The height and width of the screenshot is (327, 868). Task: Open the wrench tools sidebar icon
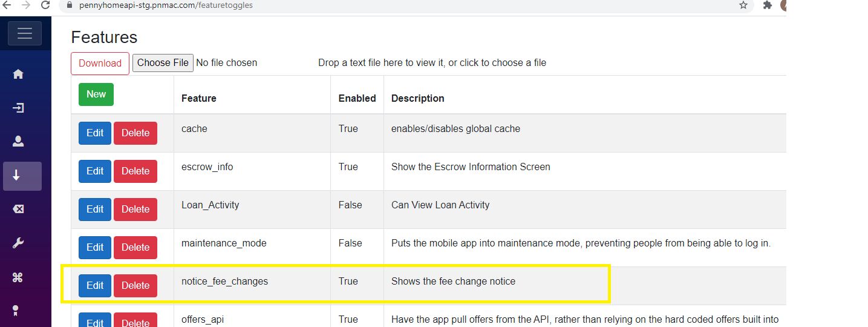(18, 243)
